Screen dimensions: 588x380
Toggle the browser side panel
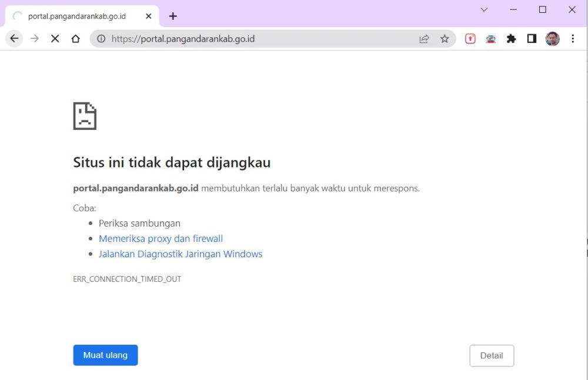point(532,39)
